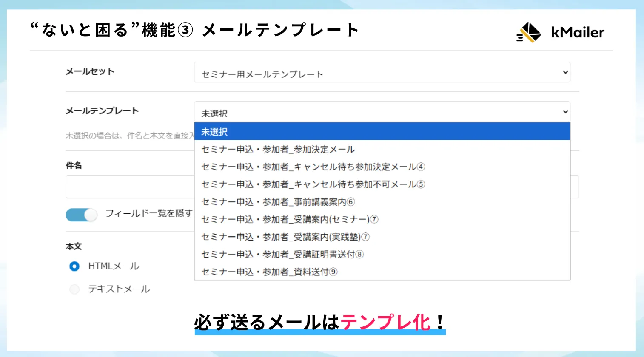This screenshot has height=357, width=644.
Task: Select 受講案内(実践塾)⑦ template
Action: coord(285,237)
